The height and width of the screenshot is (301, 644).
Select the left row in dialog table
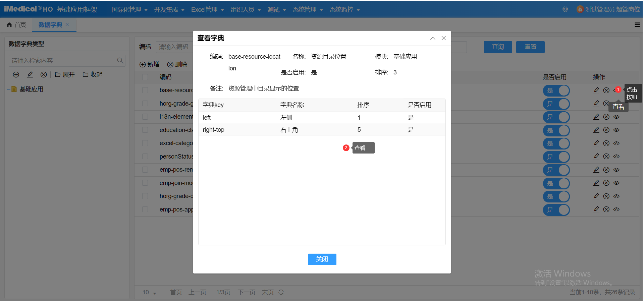322,118
